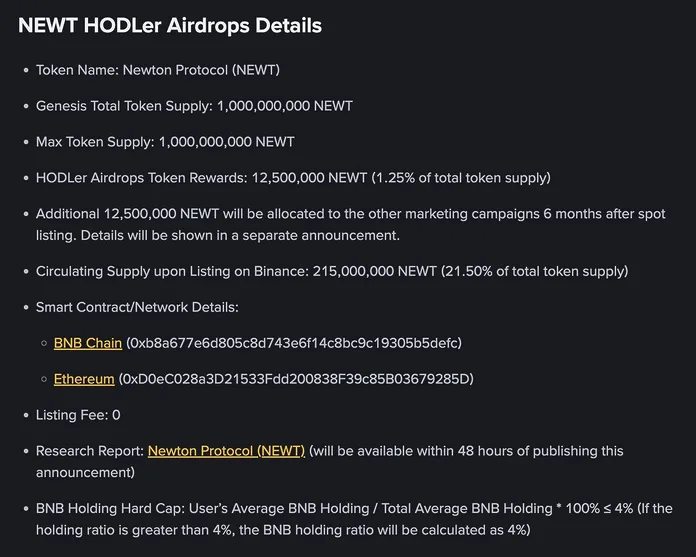Click the hollow bullet before BNB Chain

tap(44, 343)
